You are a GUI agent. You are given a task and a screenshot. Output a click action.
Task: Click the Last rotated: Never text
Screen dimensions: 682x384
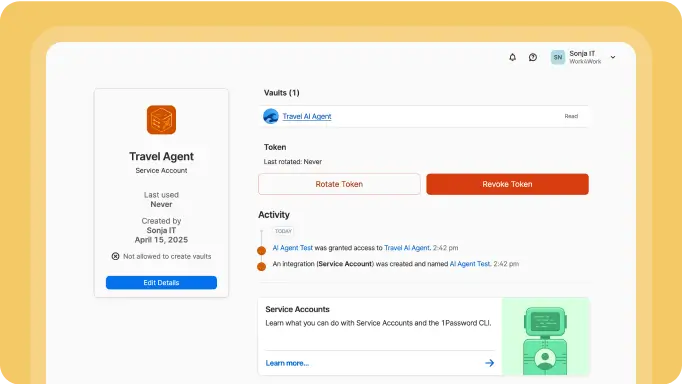(293, 162)
